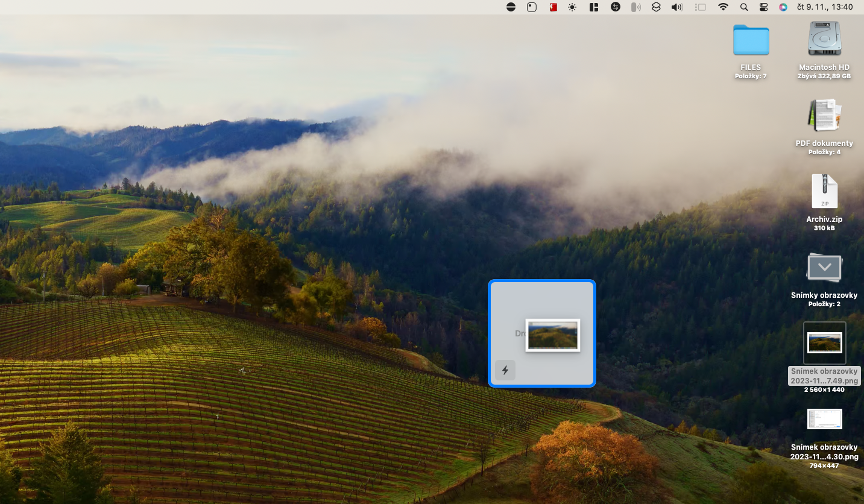The width and height of the screenshot is (864, 504).
Task: Click the 'Položky: 4' item count text
Action: click(824, 153)
